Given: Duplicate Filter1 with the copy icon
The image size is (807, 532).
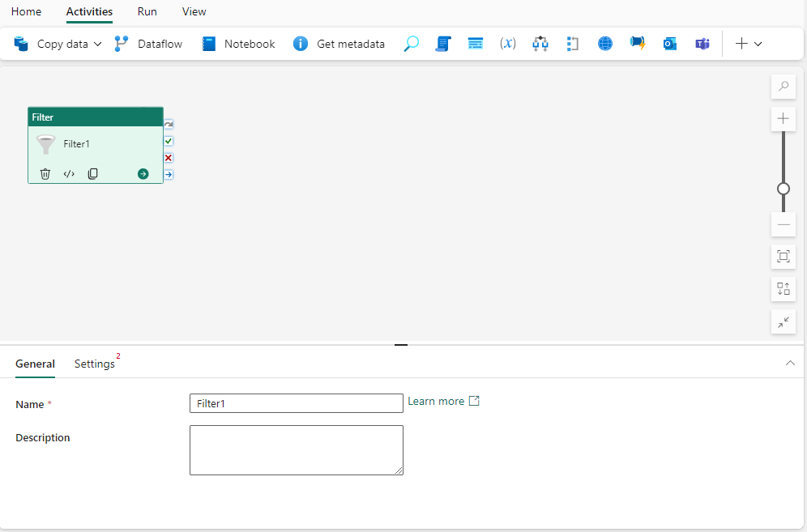Looking at the screenshot, I should 92,173.
